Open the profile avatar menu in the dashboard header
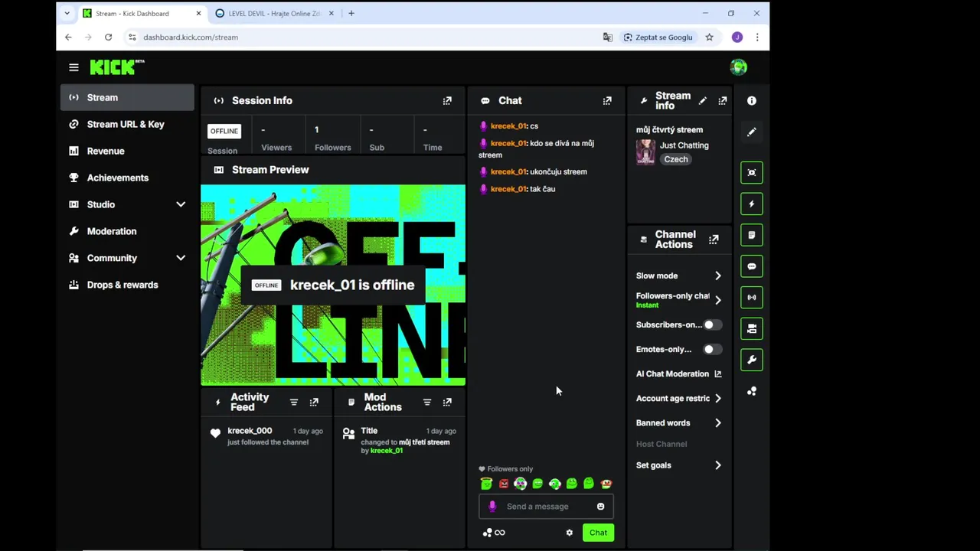 point(738,67)
